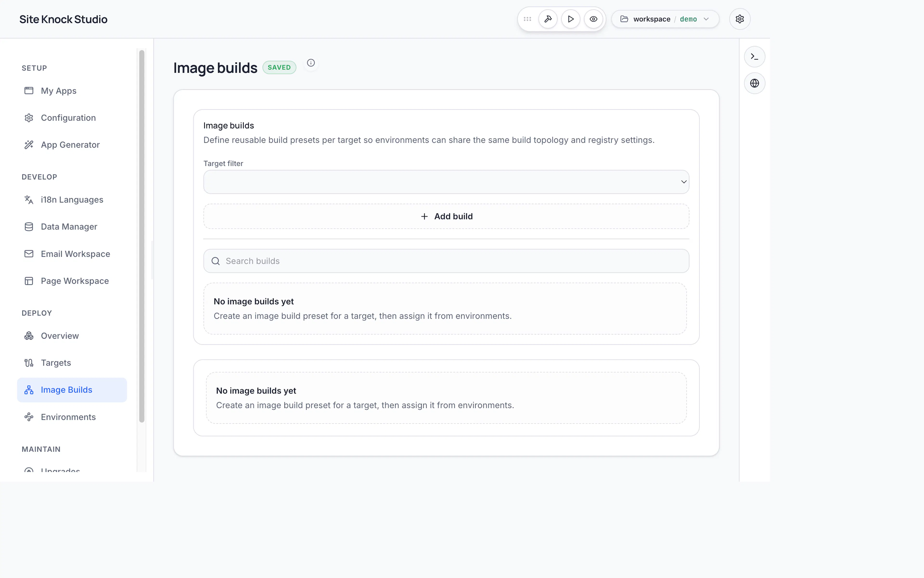Click the Page Workspace layout icon
The image size is (924, 578).
click(29, 281)
